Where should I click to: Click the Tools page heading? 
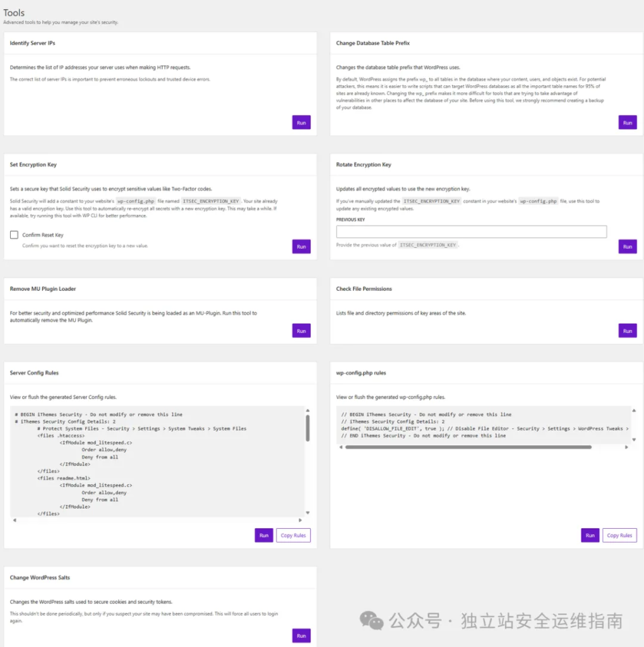pos(14,13)
